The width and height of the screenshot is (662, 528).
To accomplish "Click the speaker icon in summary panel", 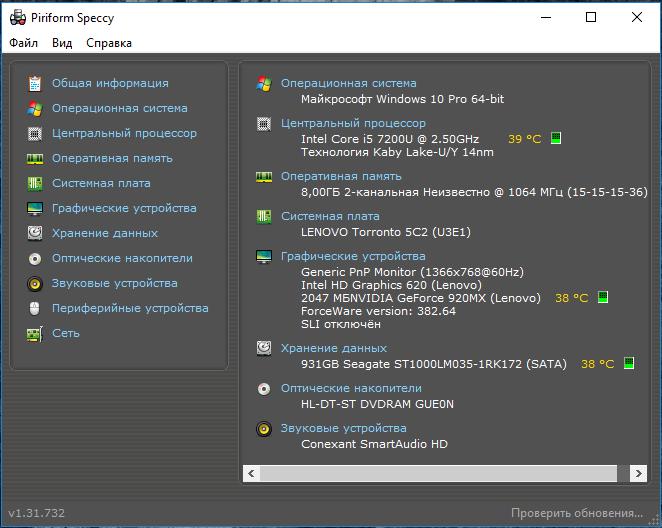I will point(264,428).
